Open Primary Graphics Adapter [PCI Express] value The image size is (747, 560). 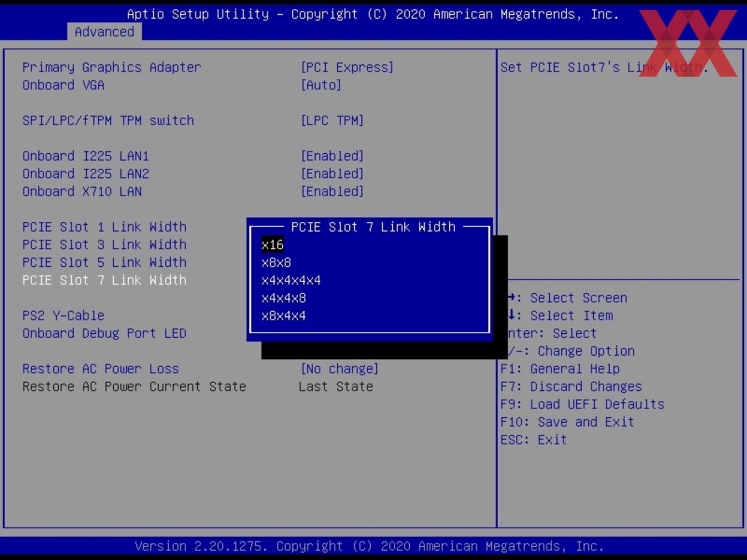347,68
